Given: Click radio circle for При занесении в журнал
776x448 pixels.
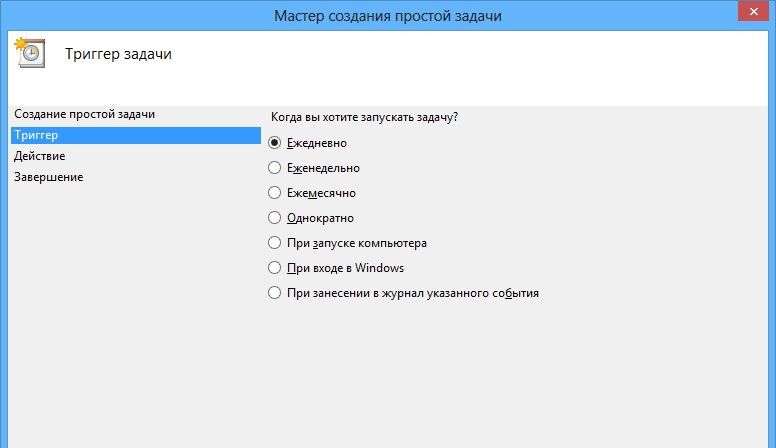Looking at the screenshot, I should click(275, 293).
